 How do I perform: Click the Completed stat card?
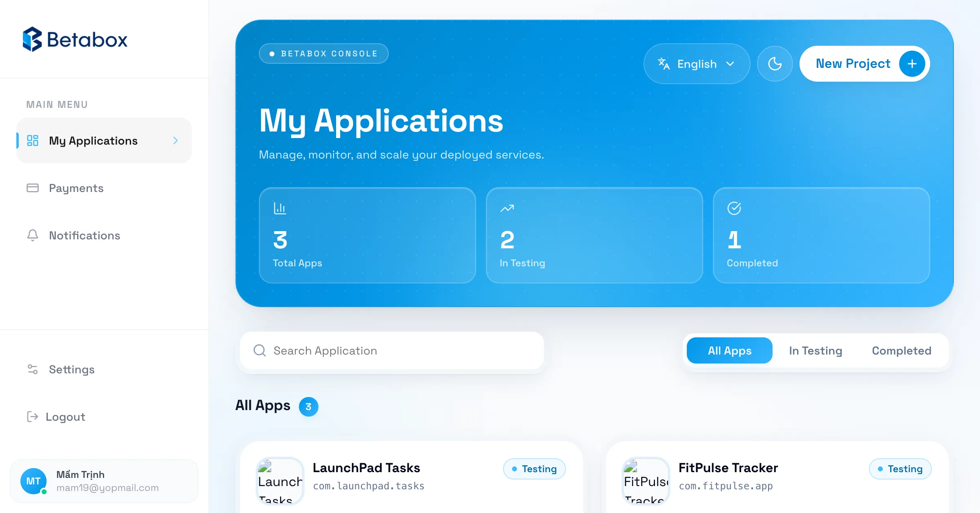pyautogui.click(x=822, y=235)
